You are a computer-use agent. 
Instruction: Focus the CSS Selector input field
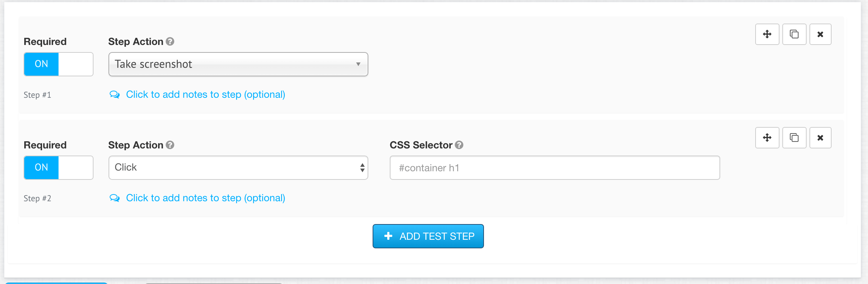[x=555, y=168]
